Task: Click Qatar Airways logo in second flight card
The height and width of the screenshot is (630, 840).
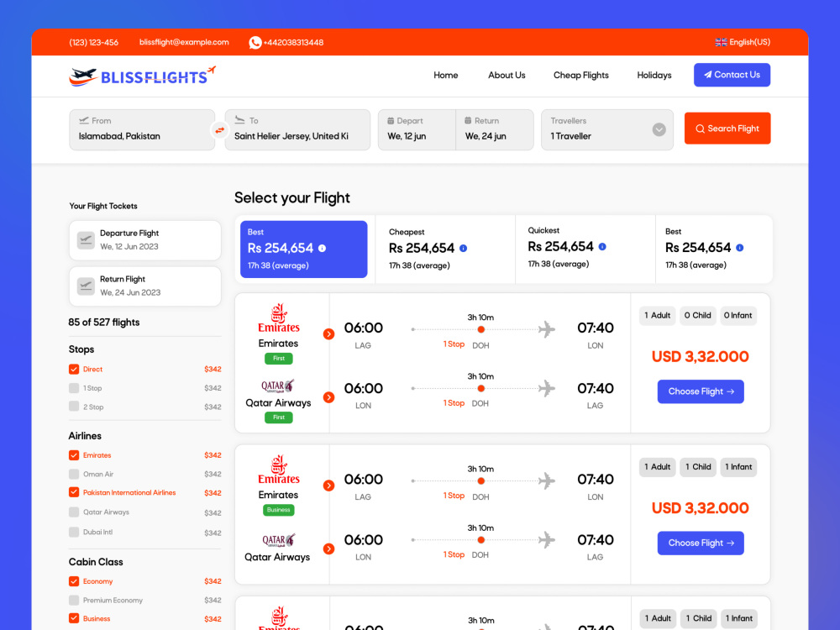Action: (278, 540)
